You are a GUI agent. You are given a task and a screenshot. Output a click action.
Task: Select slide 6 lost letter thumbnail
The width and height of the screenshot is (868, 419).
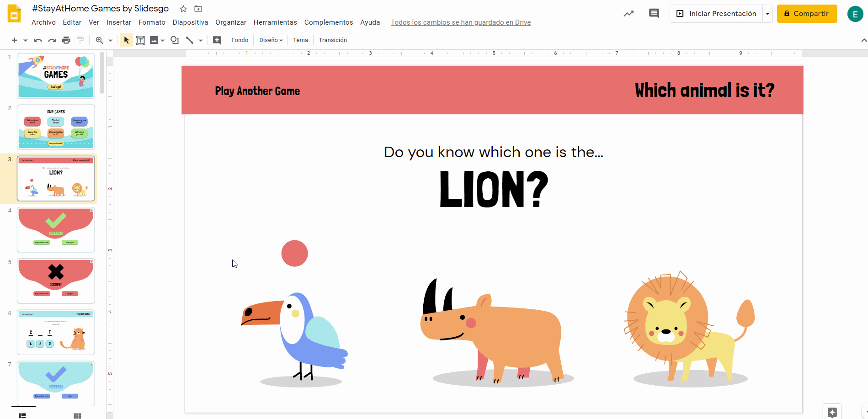[56, 332]
